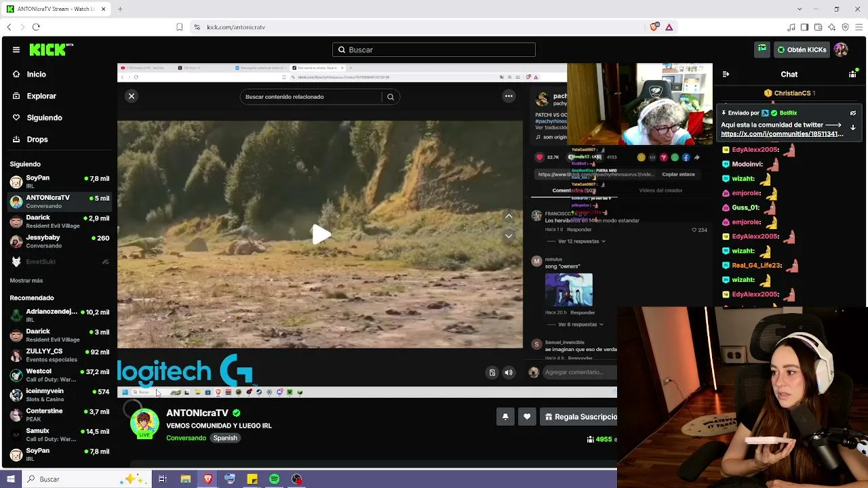
Task: Open Brave sidebar panel icon
Action: [x=804, y=27]
